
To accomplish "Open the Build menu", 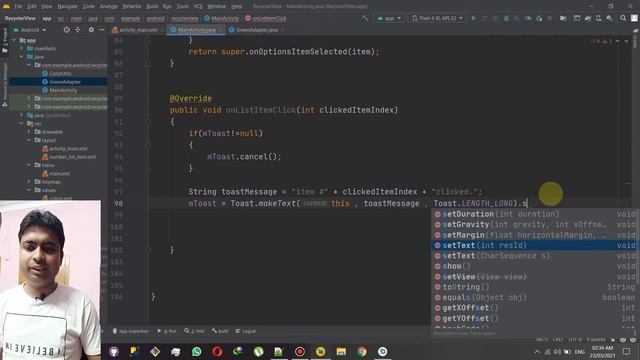I will (x=152, y=6).
